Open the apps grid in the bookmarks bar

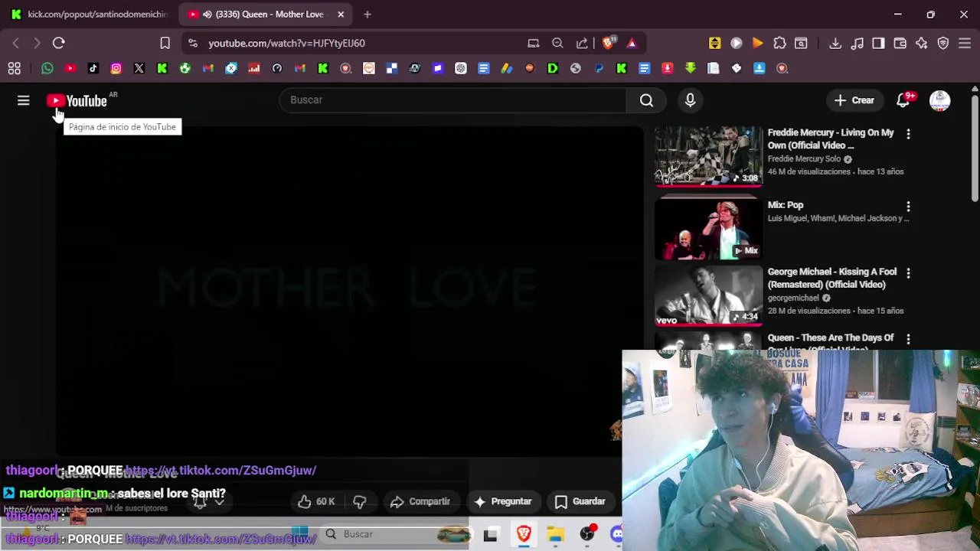[x=14, y=68]
